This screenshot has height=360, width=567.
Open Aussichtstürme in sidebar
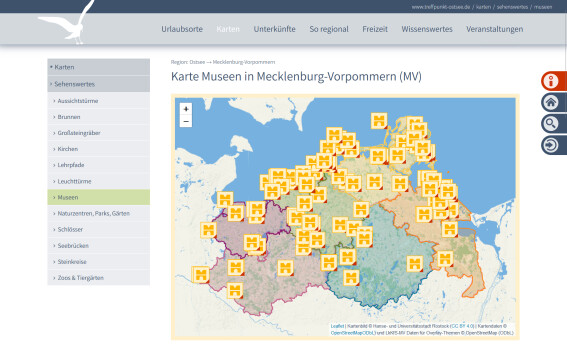coord(99,101)
